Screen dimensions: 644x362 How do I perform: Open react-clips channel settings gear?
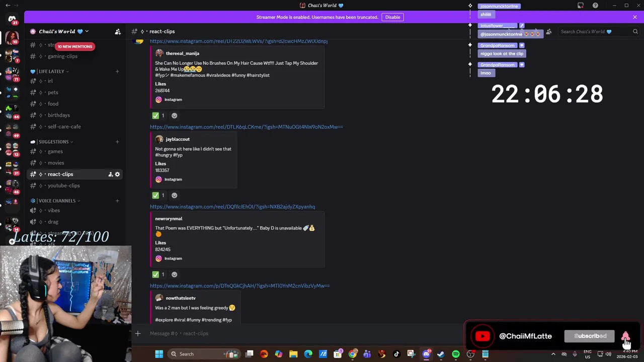point(118,174)
